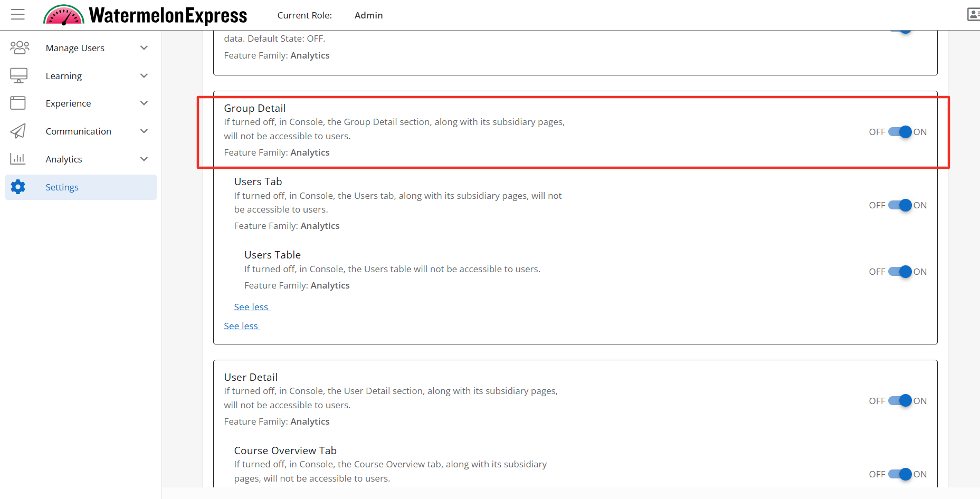This screenshot has width=980, height=499.
Task: Open the Settings menu item
Action: pyautogui.click(x=62, y=187)
